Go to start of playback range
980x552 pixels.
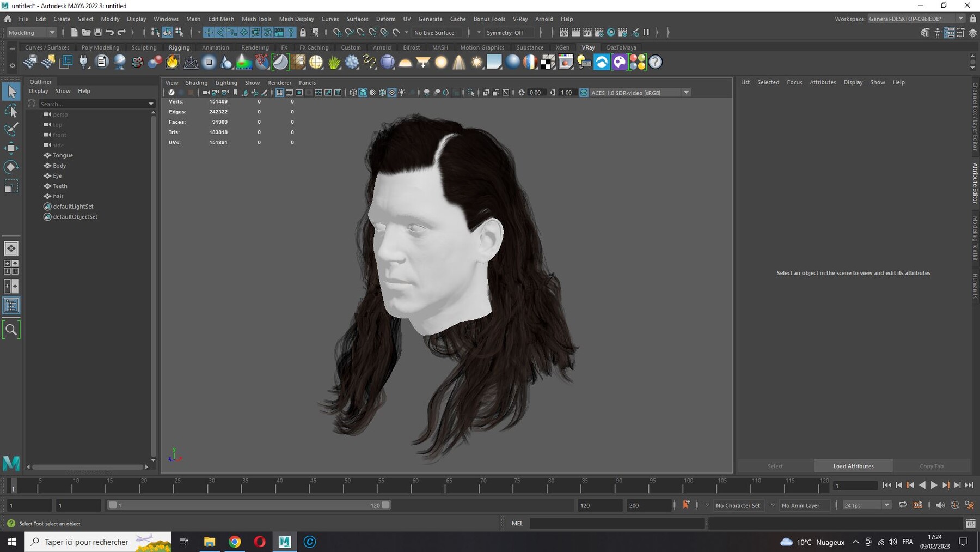[887, 485]
